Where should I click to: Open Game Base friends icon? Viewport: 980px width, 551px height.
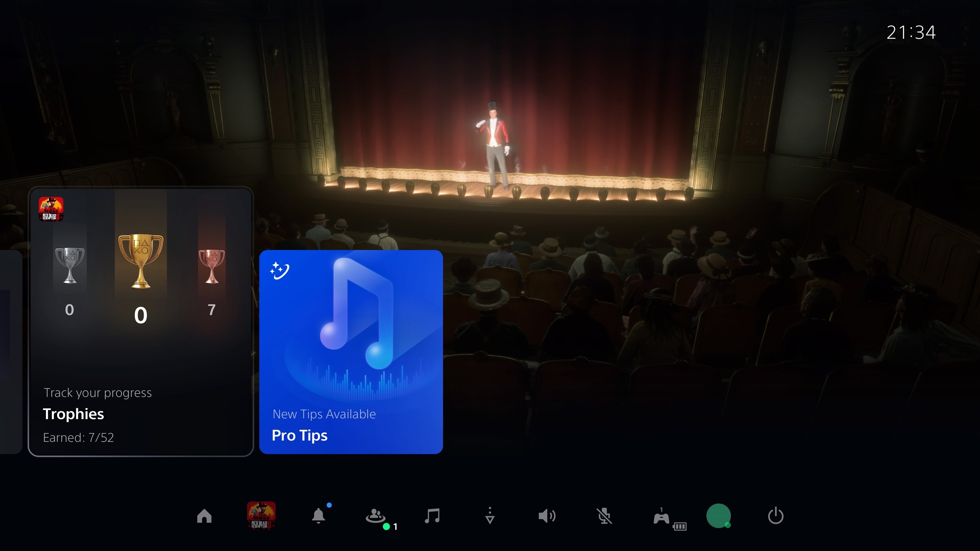click(376, 516)
